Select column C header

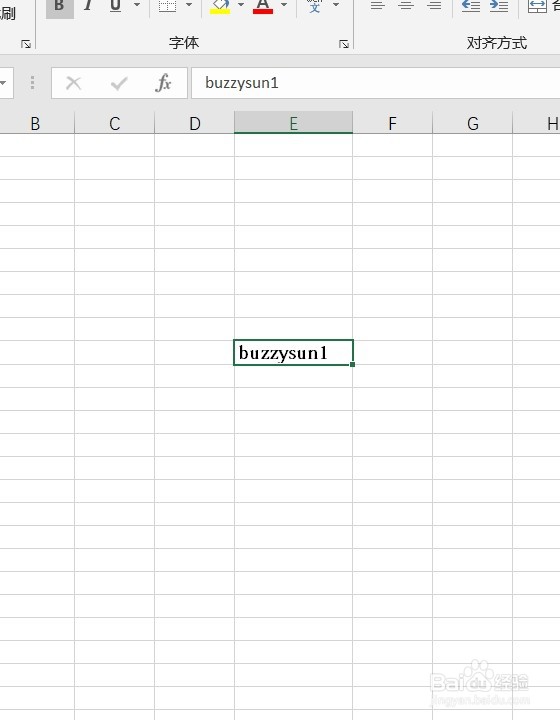pos(115,123)
